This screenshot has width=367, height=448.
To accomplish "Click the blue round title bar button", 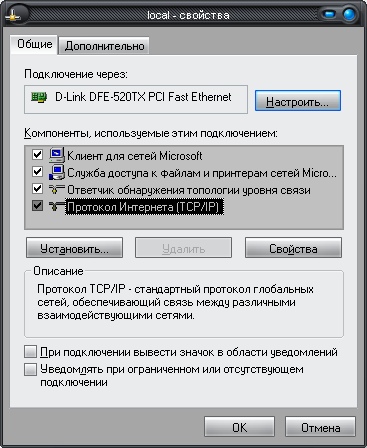I will [349, 15].
